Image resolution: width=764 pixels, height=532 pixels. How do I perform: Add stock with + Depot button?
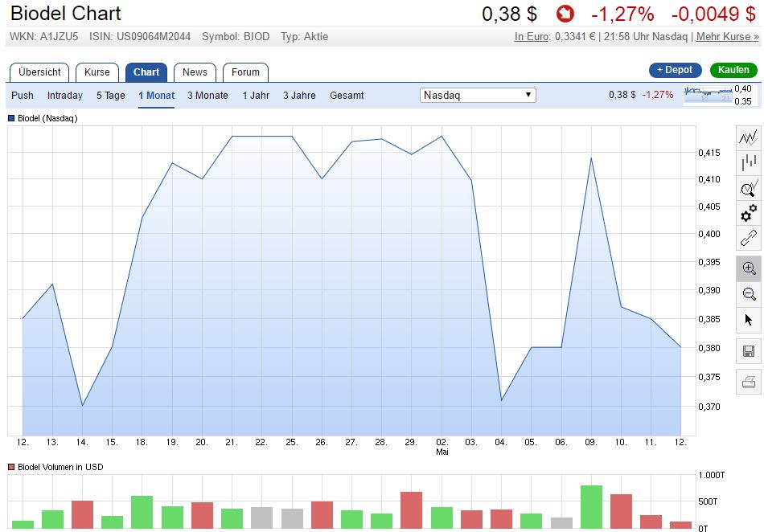click(675, 70)
